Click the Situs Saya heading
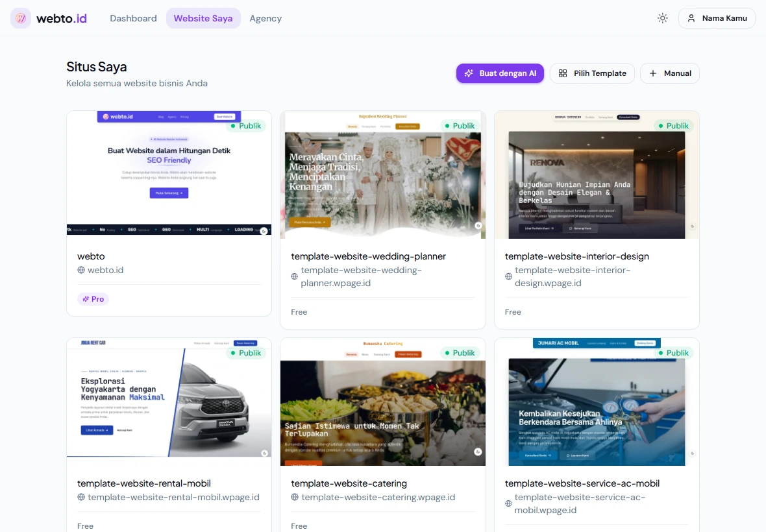Viewport: 766px width, 532px height. (97, 67)
